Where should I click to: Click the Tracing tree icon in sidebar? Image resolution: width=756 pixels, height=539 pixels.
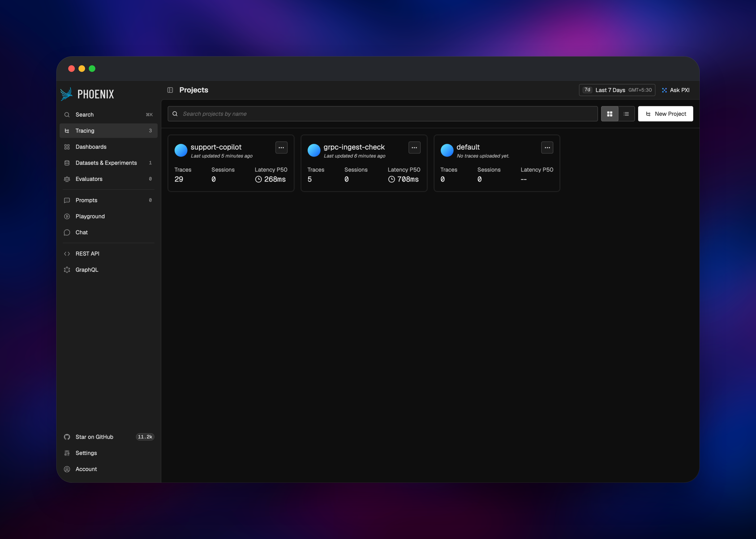click(x=67, y=131)
